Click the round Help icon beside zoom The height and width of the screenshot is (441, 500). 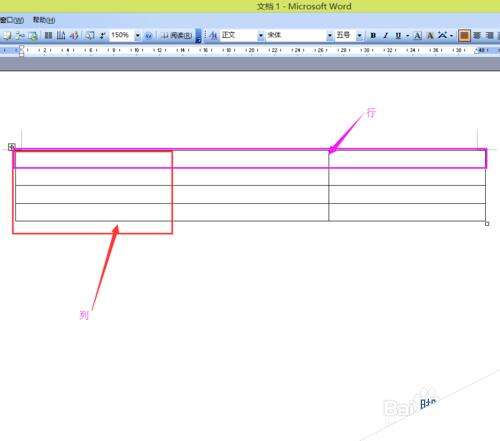[149, 35]
